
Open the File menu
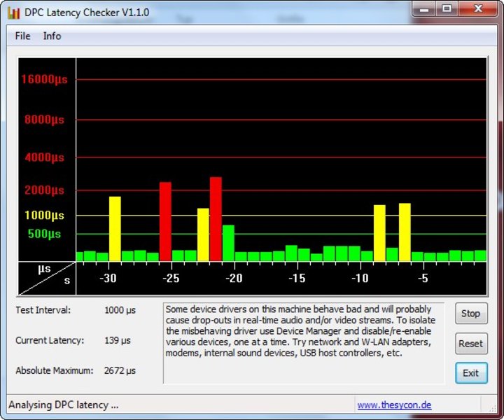click(23, 36)
